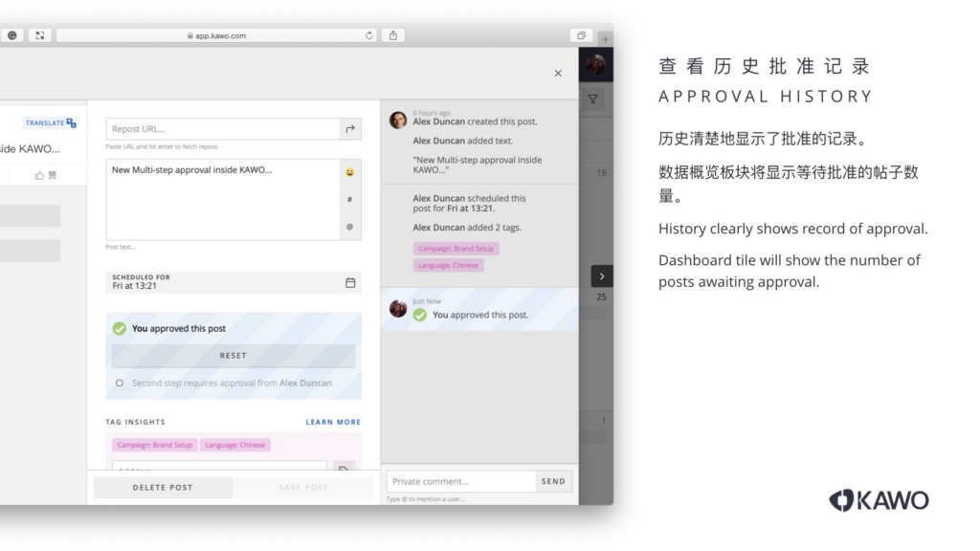This screenshot has height=551, width=980.
Task: Select the second step approval radio circle
Action: coord(120,383)
